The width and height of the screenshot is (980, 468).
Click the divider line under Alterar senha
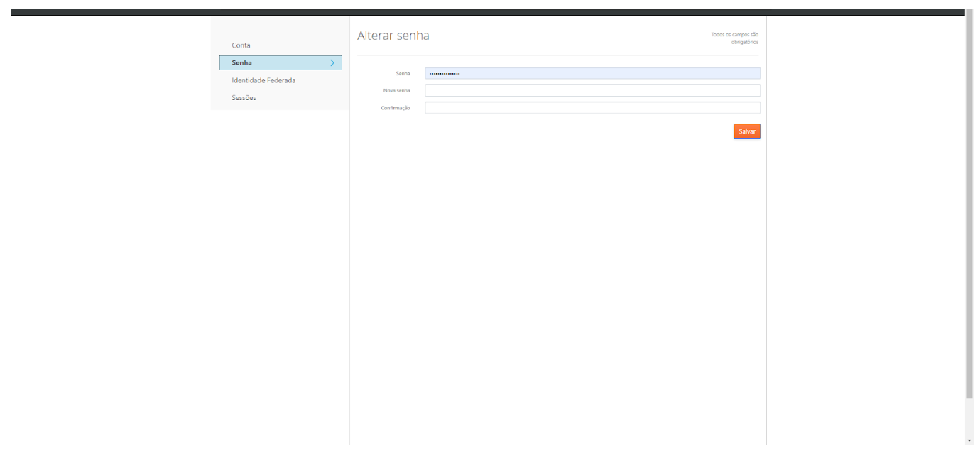[557, 55]
